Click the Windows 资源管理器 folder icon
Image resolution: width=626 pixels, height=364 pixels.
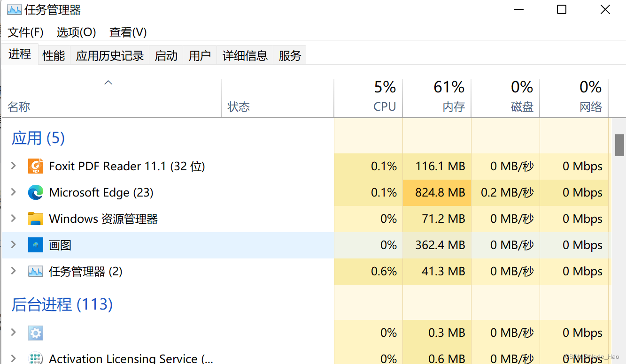pyautogui.click(x=36, y=219)
